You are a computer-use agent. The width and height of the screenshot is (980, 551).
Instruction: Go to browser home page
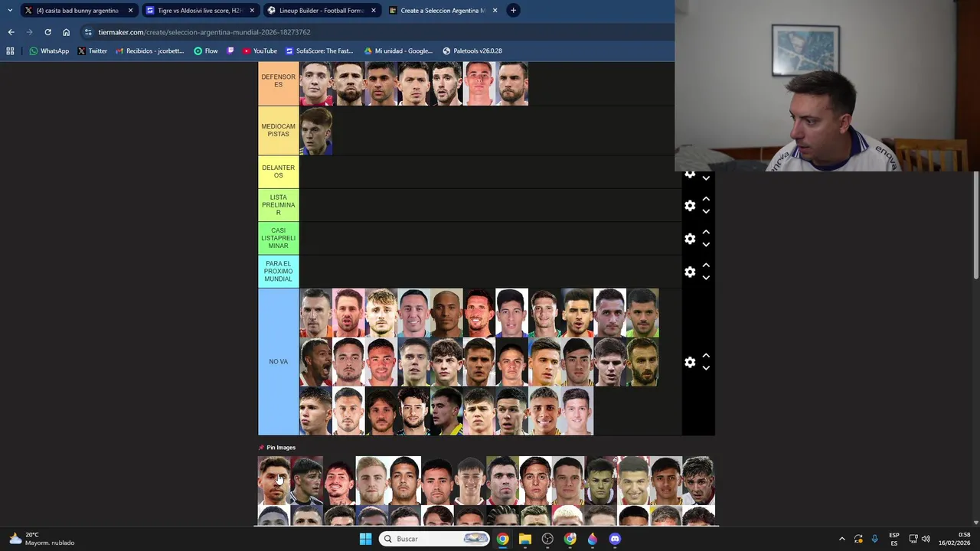[x=66, y=32]
